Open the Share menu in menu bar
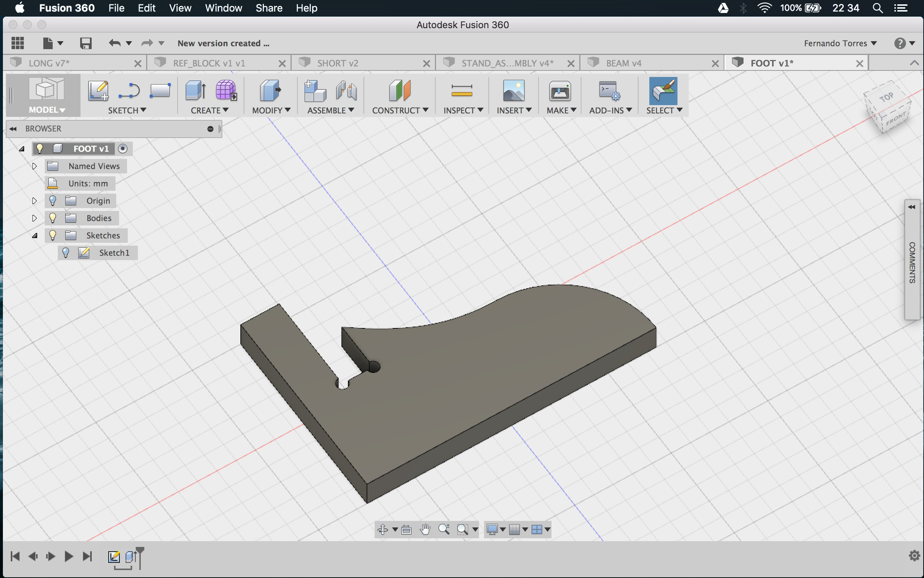This screenshot has height=578, width=924. [269, 8]
